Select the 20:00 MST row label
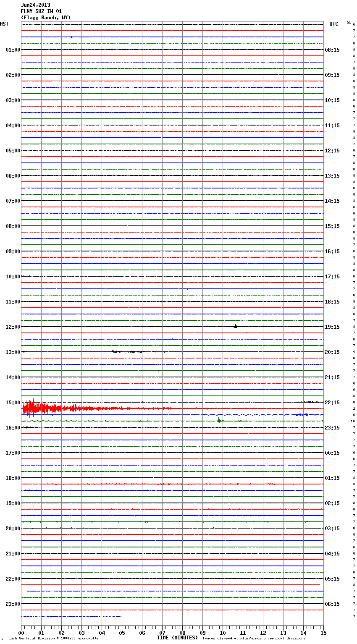 (13, 529)
